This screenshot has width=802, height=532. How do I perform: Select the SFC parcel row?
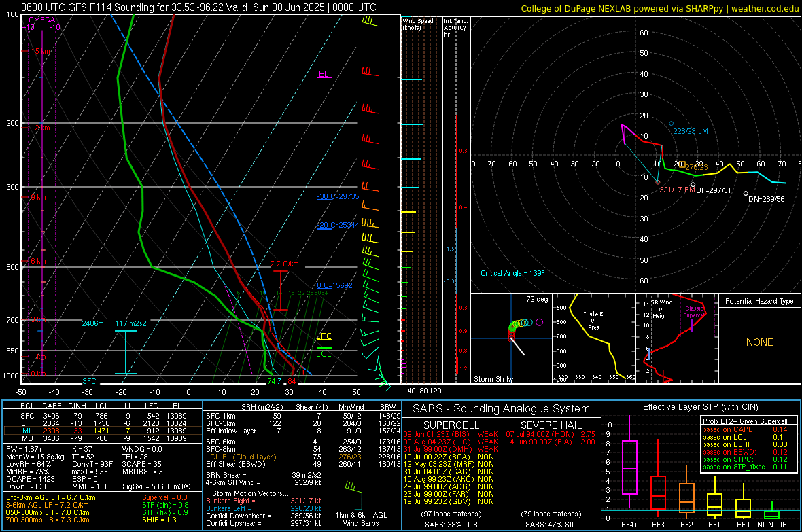(x=103, y=416)
